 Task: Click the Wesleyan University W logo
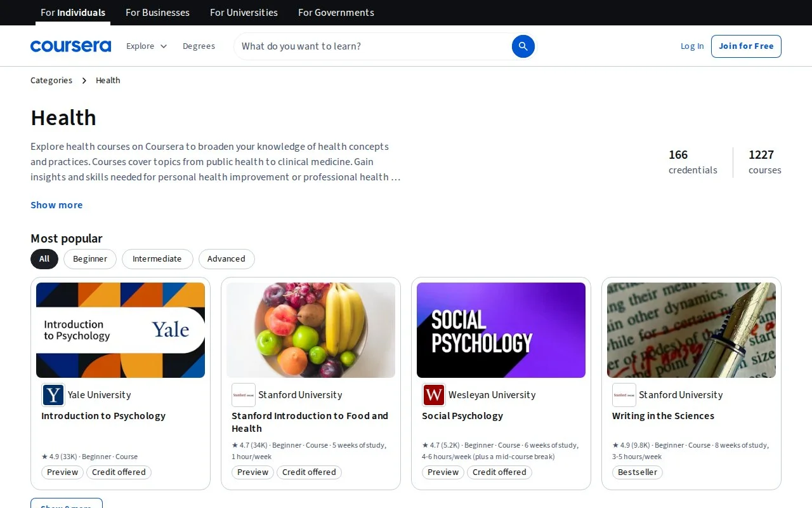pyautogui.click(x=434, y=395)
